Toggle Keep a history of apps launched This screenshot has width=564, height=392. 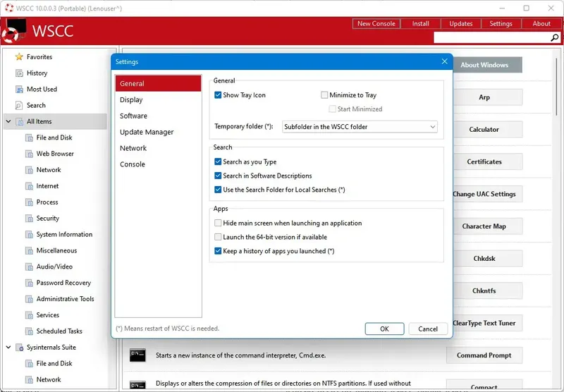(x=218, y=251)
